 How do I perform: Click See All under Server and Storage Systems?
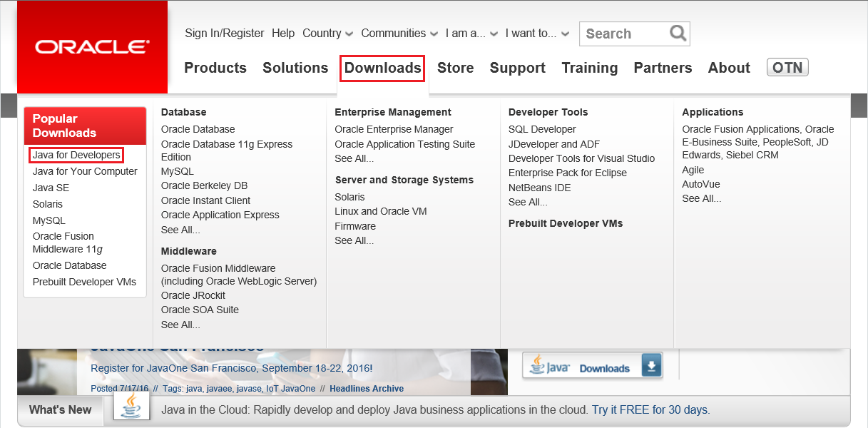pyautogui.click(x=354, y=240)
